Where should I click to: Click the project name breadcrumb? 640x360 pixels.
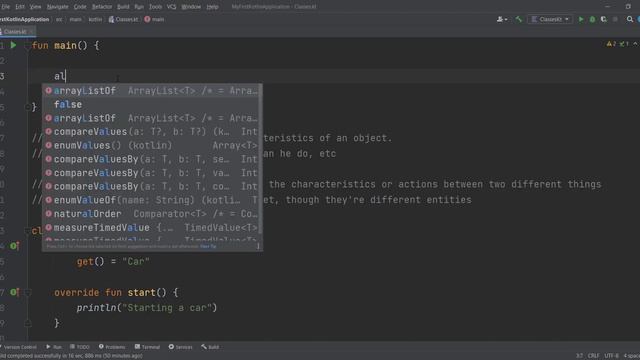coord(24,19)
